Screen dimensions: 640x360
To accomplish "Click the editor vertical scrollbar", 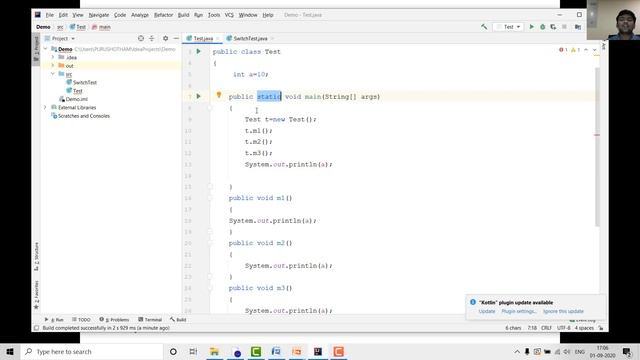I will pyautogui.click(x=597, y=147).
